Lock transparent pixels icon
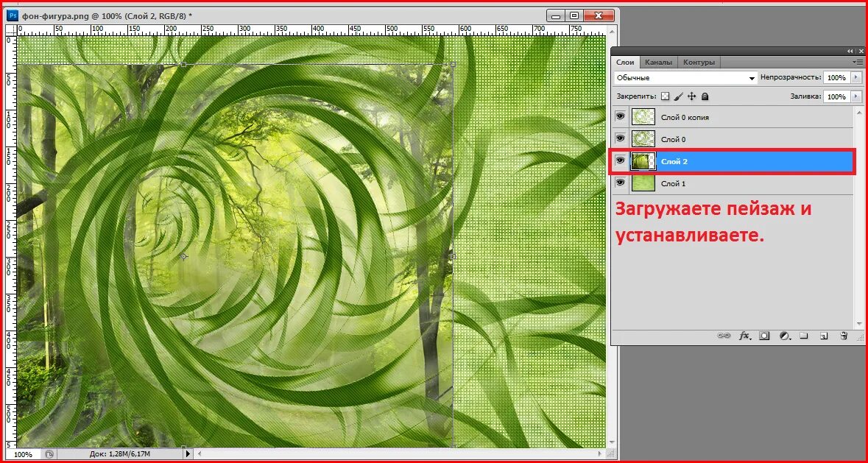The width and height of the screenshot is (868, 463). click(x=665, y=96)
